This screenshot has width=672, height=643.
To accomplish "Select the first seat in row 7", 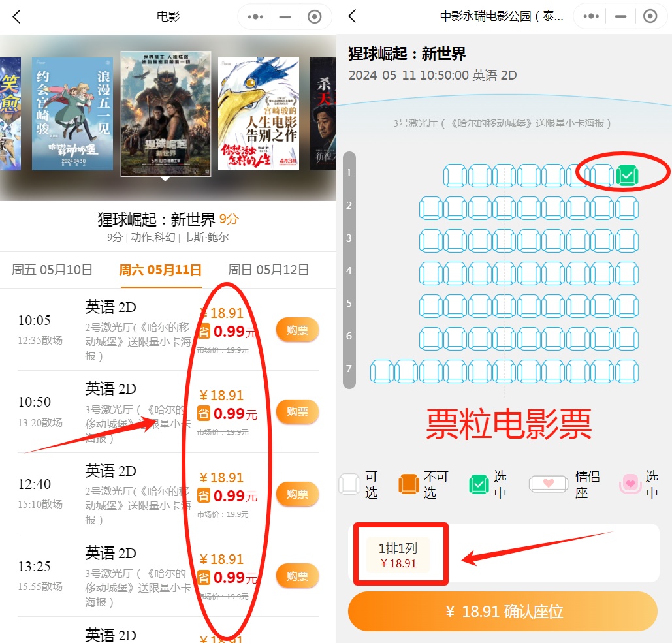I will pyautogui.click(x=381, y=371).
